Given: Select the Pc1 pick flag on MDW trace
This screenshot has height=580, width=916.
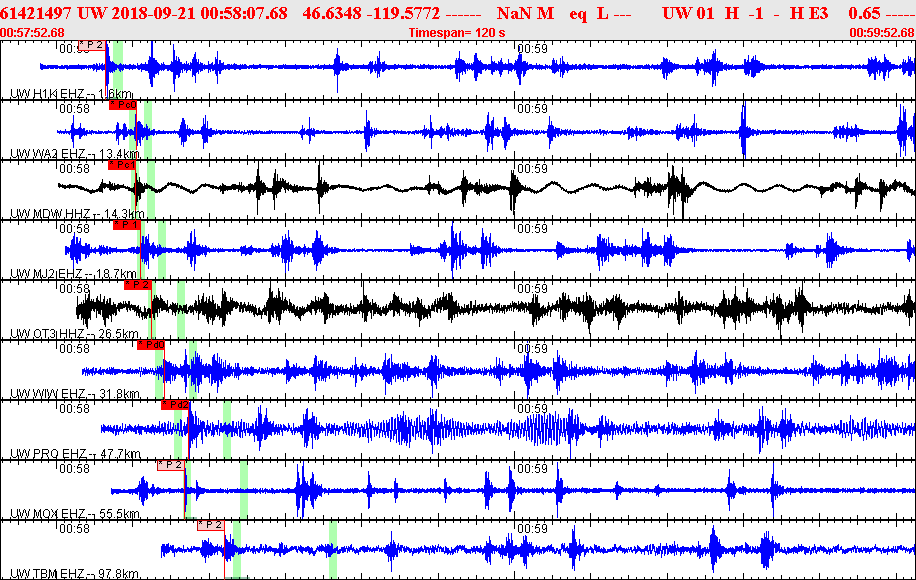Looking at the screenshot, I should pyautogui.click(x=122, y=165).
